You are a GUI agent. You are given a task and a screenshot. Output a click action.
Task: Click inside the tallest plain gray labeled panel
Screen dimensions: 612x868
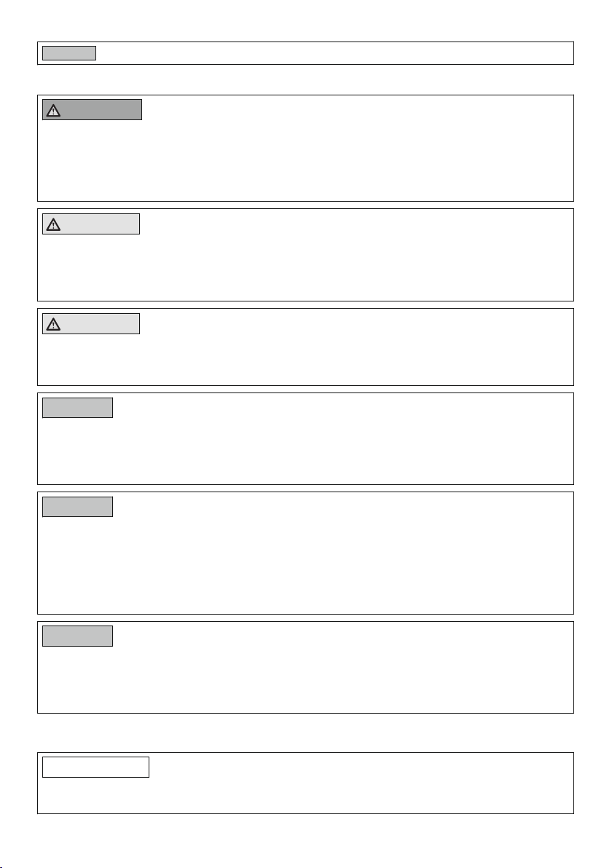click(305, 564)
